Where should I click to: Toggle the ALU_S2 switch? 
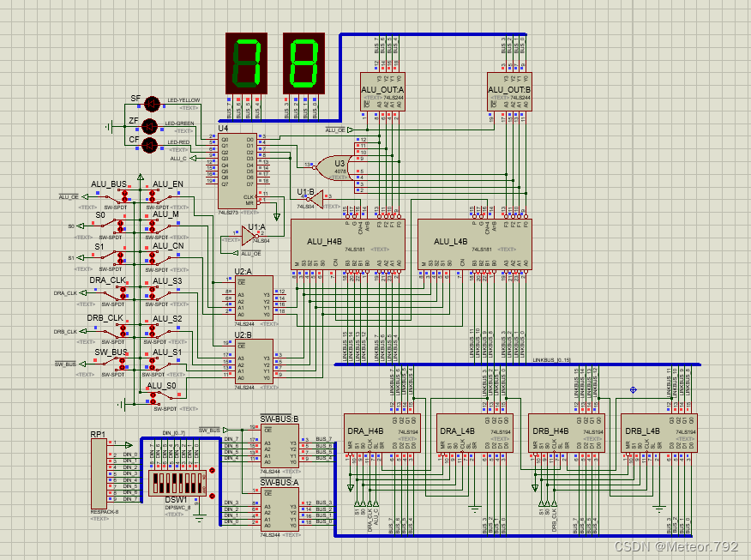pyautogui.click(x=162, y=331)
